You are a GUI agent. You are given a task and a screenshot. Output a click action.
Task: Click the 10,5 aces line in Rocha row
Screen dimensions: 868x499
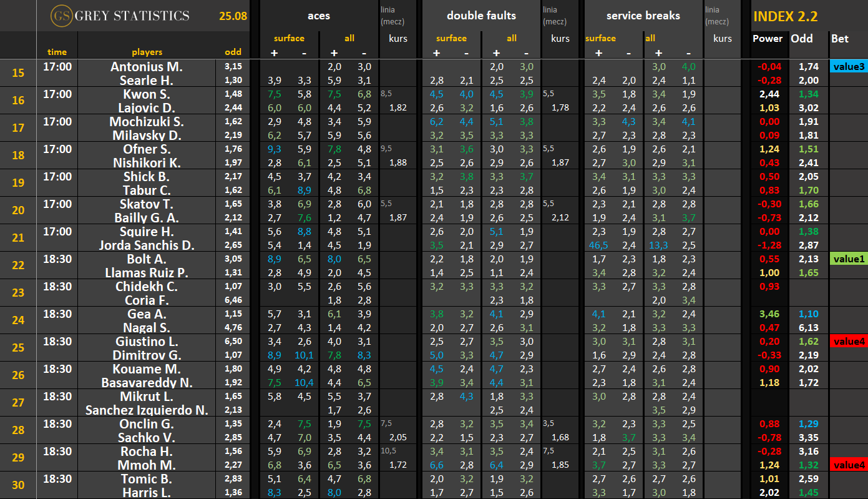[x=388, y=450]
